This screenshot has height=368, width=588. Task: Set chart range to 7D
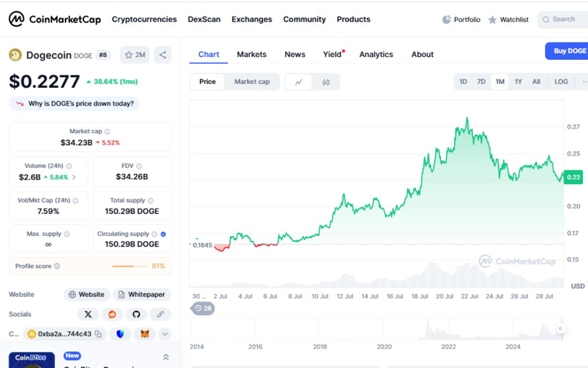[x=481, y=82]
